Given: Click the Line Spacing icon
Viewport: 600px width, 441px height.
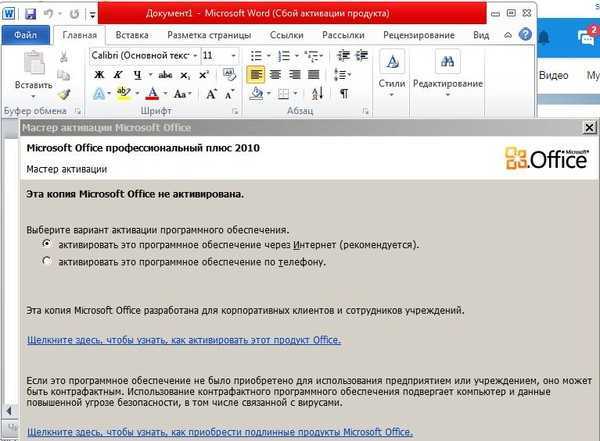Looking at the screenshot, I should tap(341, 75).
